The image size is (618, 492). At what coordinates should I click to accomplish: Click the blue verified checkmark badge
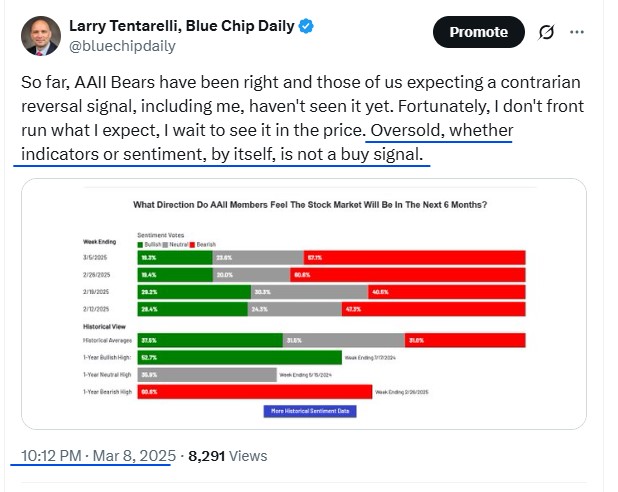[306, 26]
